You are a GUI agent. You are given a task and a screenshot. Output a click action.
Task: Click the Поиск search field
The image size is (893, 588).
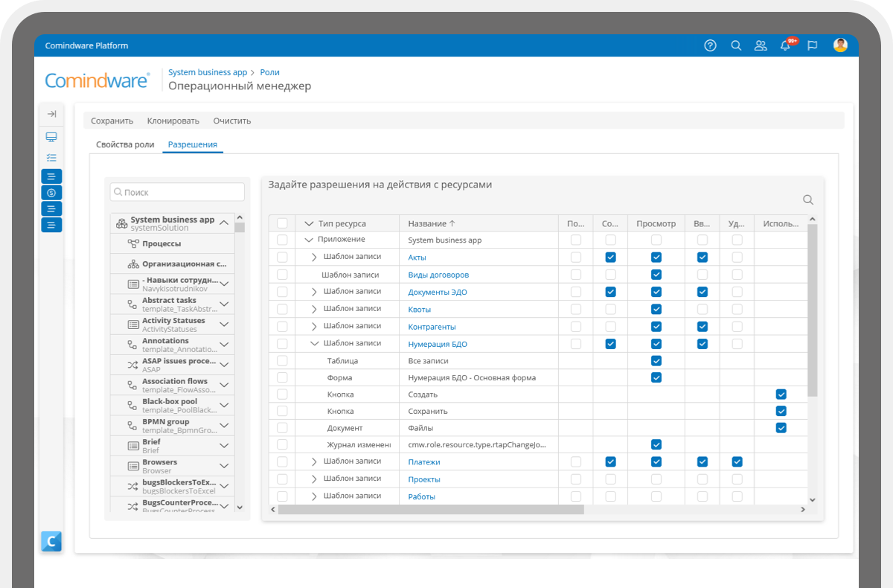(177, 192)
